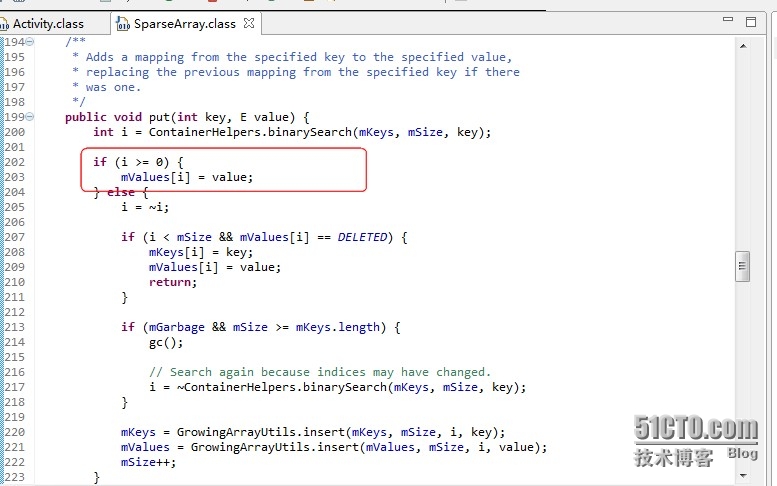Click '~ContainerHelpers.binarySearch' on line 217

[281, 387]
